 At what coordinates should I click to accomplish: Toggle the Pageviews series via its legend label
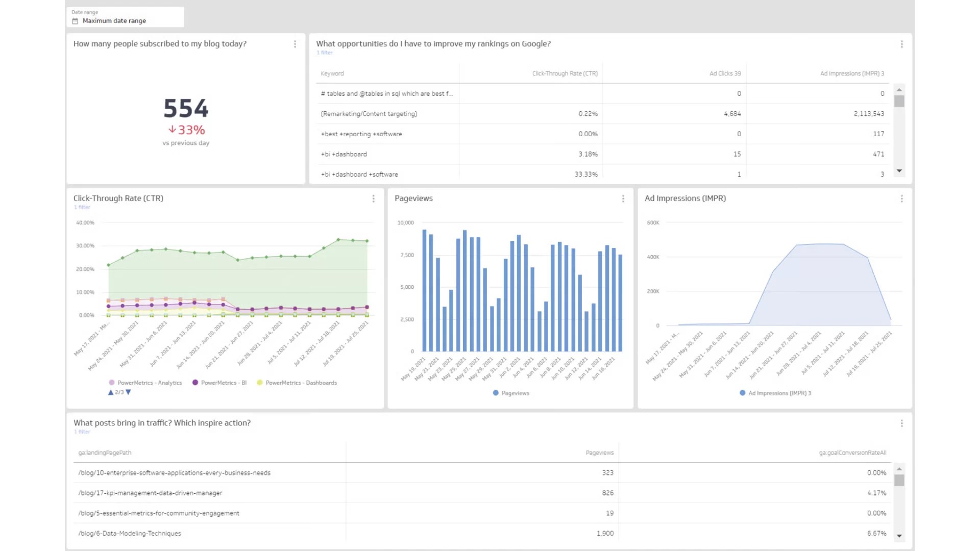[x=516, y=393]
